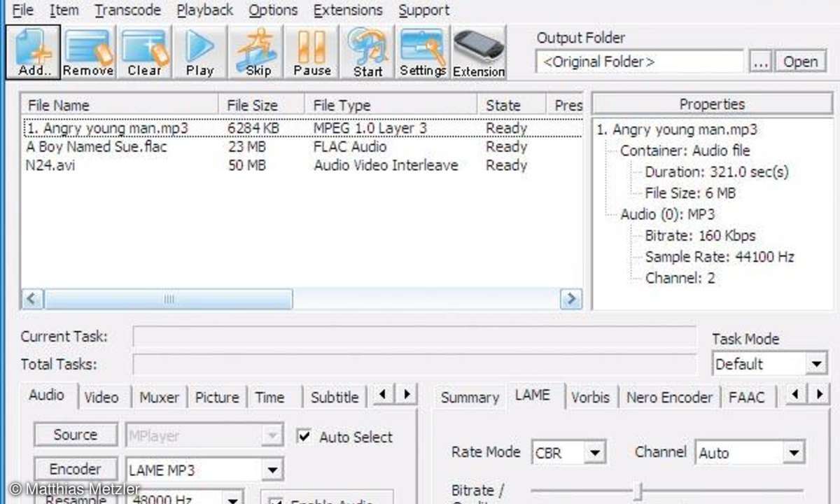Click the Bitrate / Quality slider handle
The height and width of the screenshot is (504, 840).
[x=638, y=492]
